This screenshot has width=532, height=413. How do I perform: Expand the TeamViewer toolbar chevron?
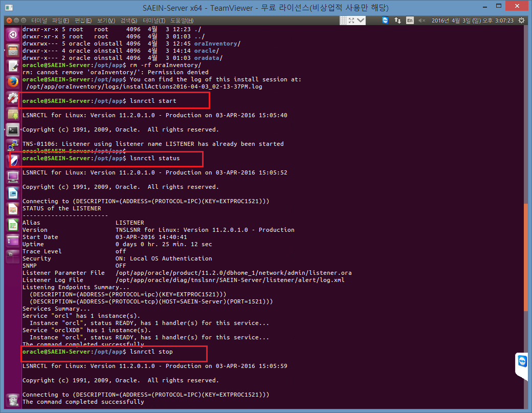click(x=361, y=20)
